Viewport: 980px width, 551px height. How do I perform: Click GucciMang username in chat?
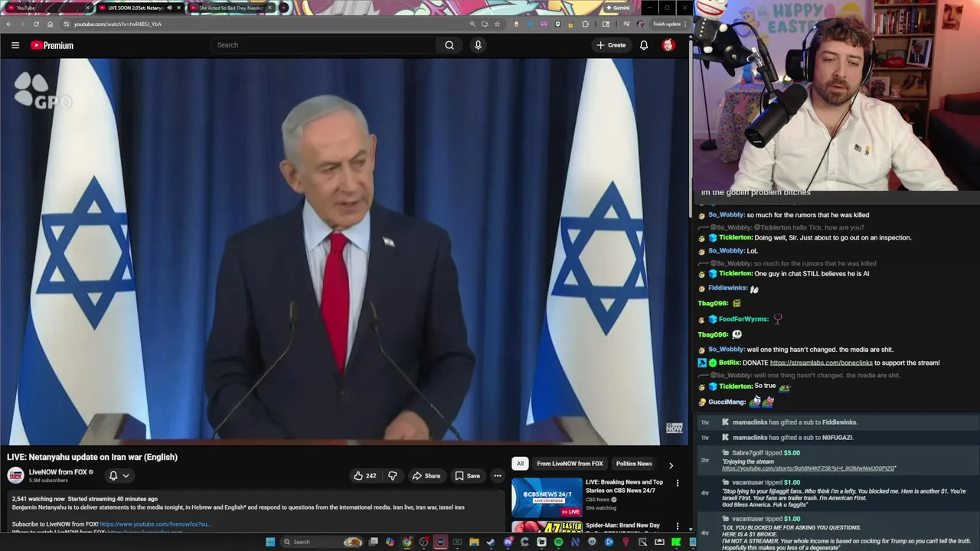(x=727, y=402)
